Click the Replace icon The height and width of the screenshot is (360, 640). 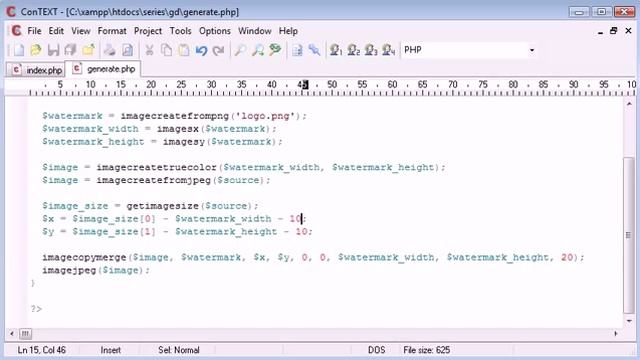point(276,50)
